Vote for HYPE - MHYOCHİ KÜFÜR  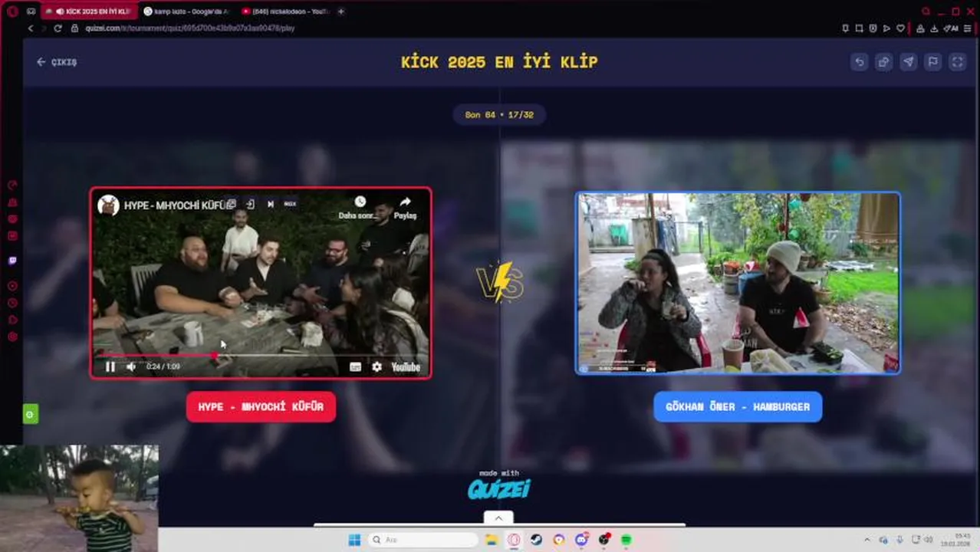click(261, 407)
